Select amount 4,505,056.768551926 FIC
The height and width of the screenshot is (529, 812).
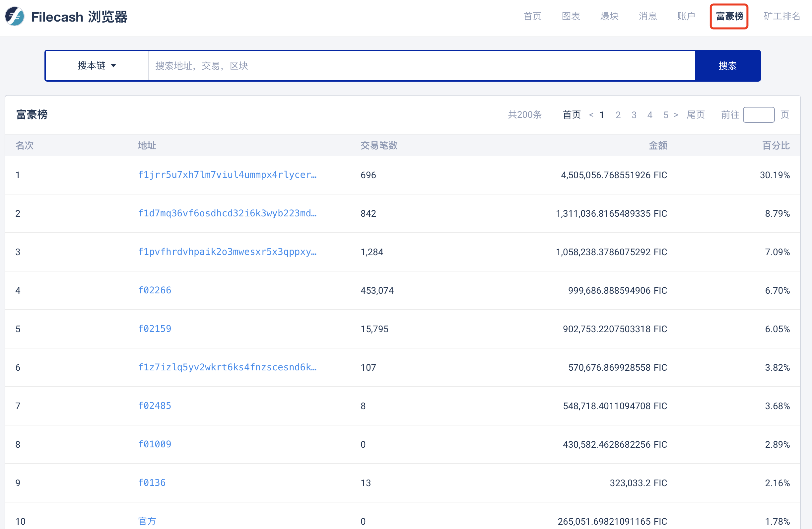[614, 175]
